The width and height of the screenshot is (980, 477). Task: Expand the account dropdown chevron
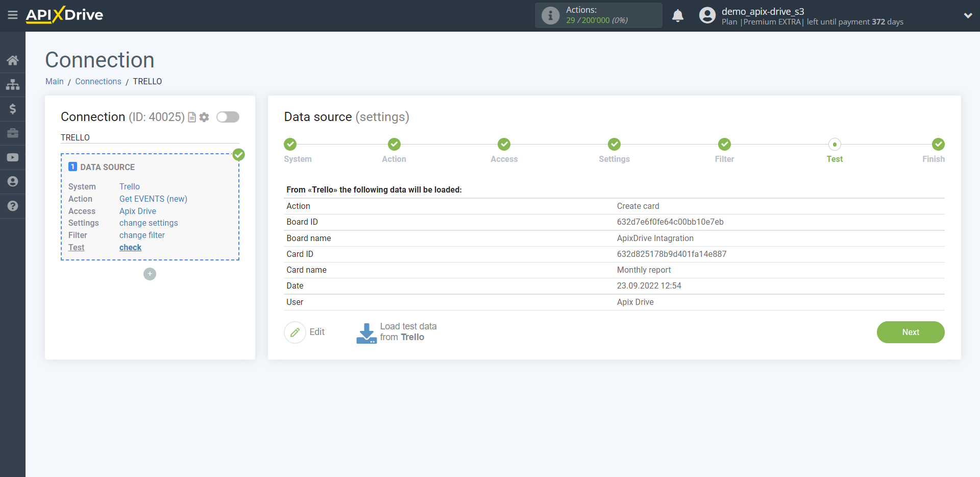[x=968, y=15]
